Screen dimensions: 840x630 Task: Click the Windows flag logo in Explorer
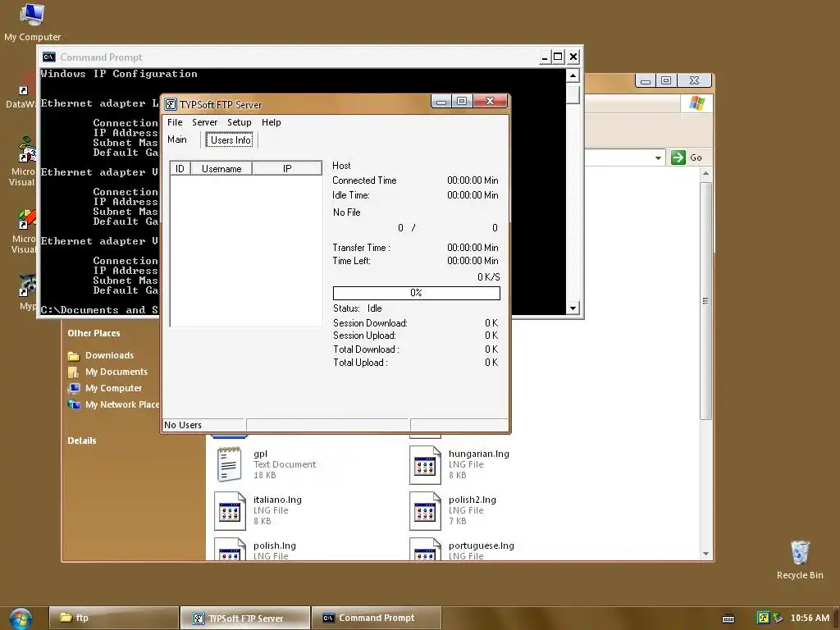(696, 103)
